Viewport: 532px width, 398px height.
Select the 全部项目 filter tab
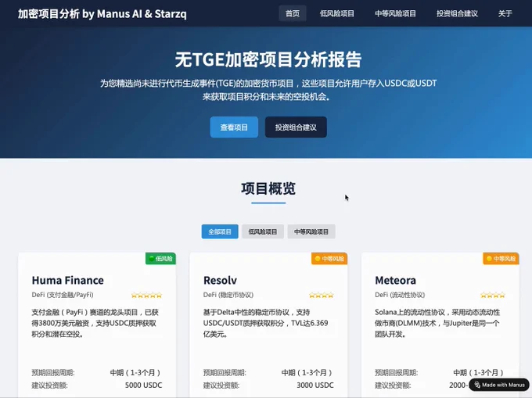[x=220, y=231]
